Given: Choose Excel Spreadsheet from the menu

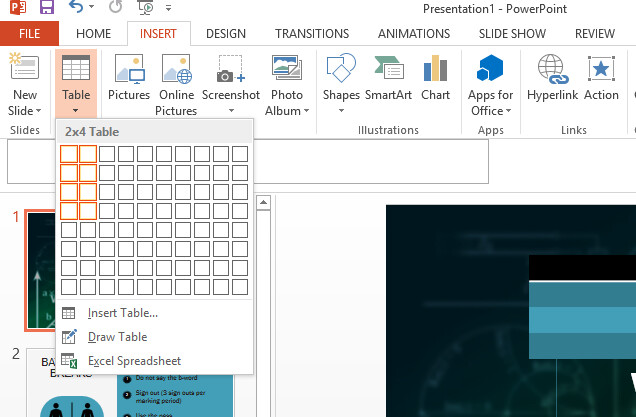Looking at the screenshot, I should click(x=154, y=361).
